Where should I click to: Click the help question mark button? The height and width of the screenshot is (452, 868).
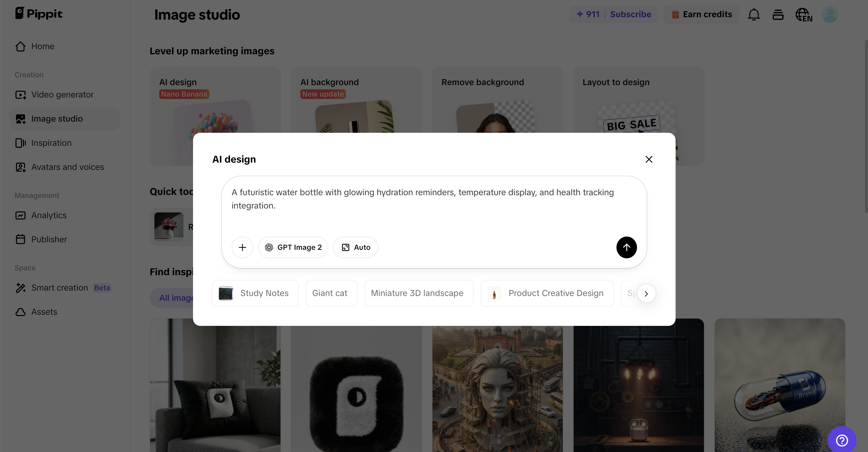pyautogui.click(x=842, y=440)
